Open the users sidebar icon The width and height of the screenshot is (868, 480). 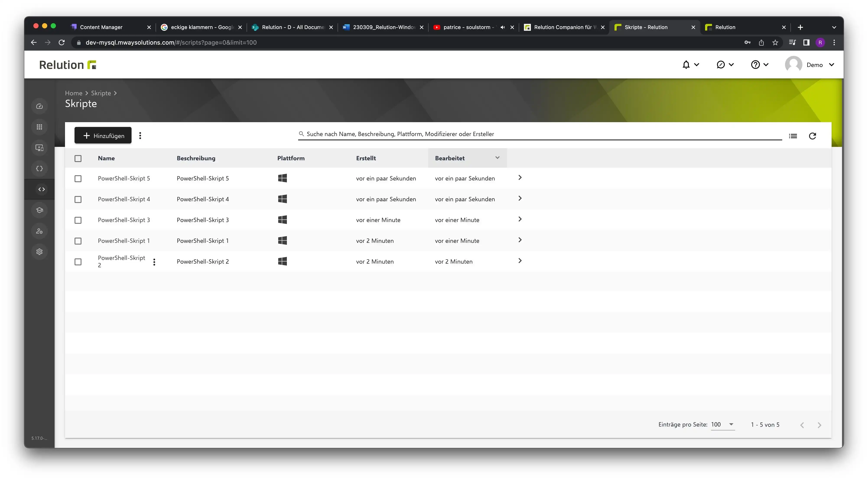coord(39,231)
